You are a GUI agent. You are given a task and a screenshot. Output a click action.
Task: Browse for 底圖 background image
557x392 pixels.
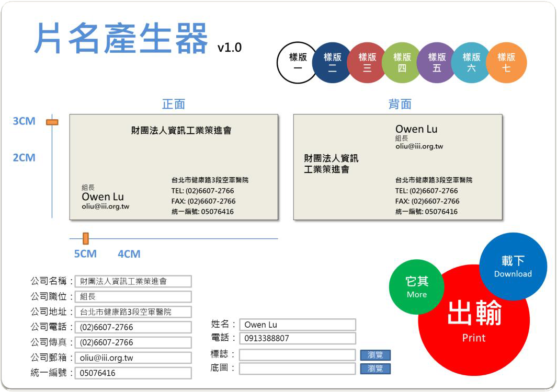tap(375, 368)
